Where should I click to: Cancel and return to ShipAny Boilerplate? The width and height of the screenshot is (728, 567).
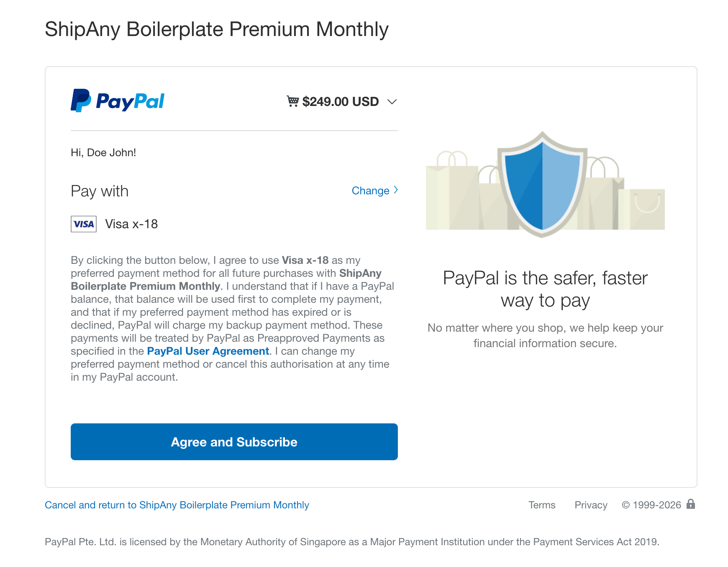(177, 505)
